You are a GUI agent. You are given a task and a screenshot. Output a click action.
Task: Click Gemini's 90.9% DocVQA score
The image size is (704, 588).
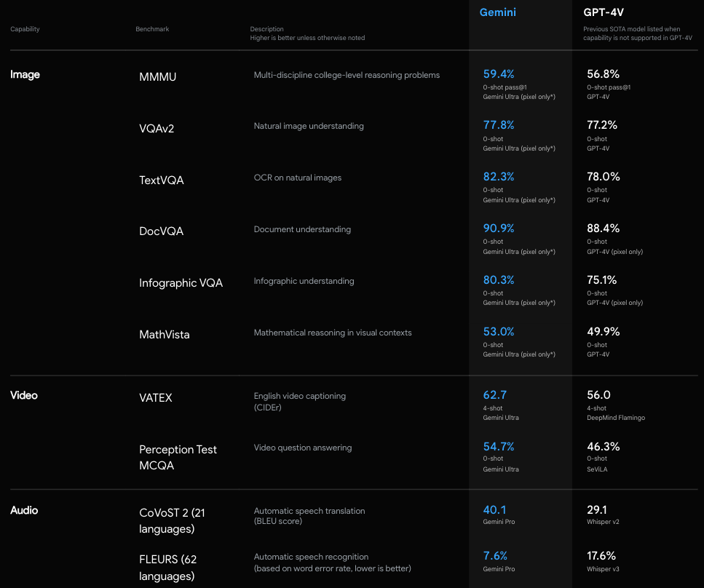click(x=499, y=228)
